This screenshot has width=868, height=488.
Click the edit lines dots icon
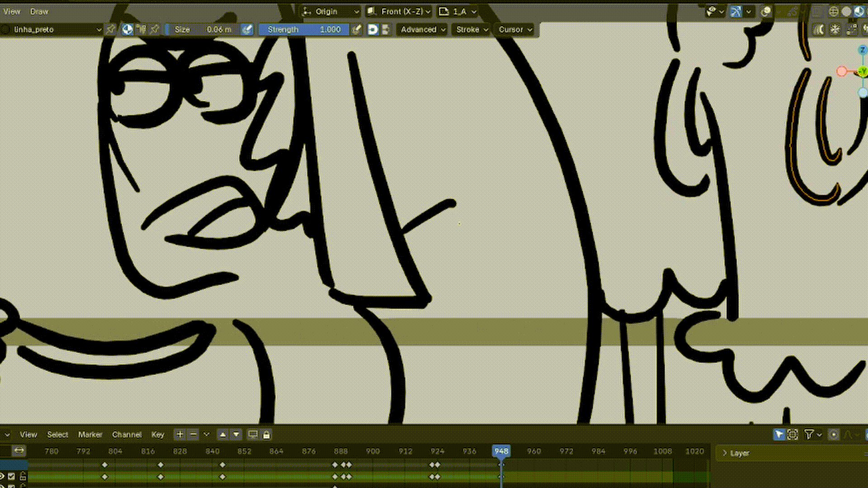tap(851, 29)
